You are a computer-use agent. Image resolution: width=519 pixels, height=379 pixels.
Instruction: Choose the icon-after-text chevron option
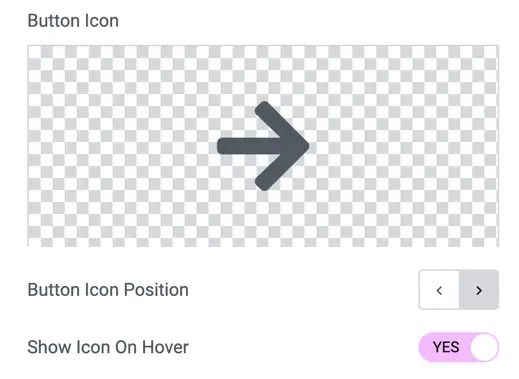pos(479,290)
